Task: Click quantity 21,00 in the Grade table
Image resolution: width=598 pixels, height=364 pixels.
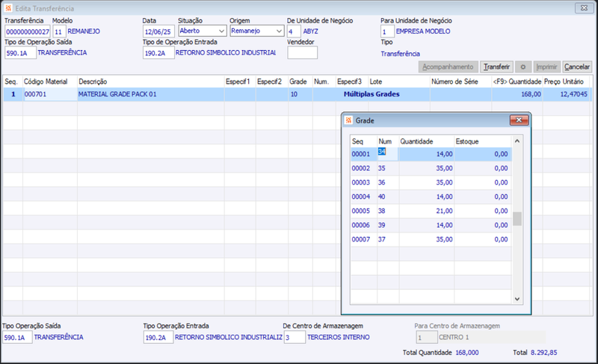Action: click(x=444, y=211)
